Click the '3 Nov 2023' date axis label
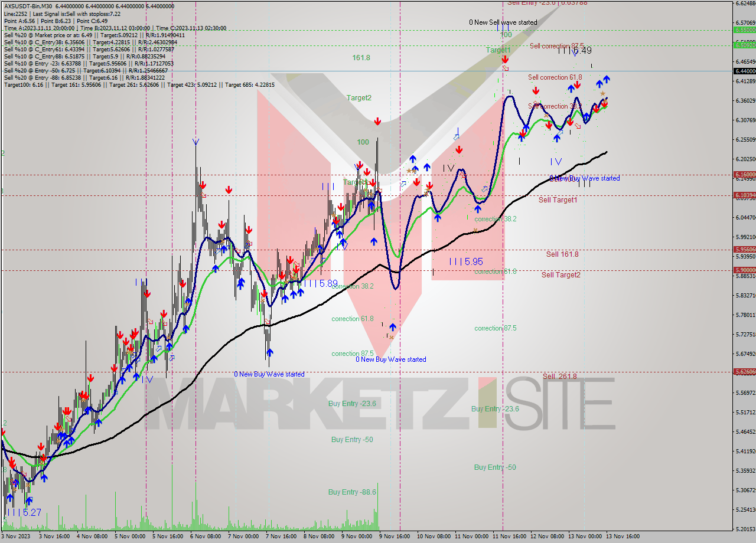Screen dimensions: 756x543 tap(16, 537)
